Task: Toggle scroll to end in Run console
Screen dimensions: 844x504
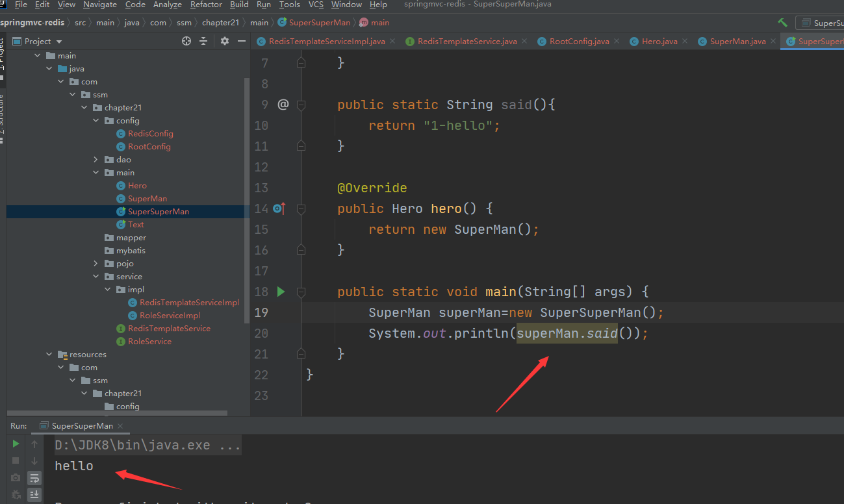Action: (34, 494)
